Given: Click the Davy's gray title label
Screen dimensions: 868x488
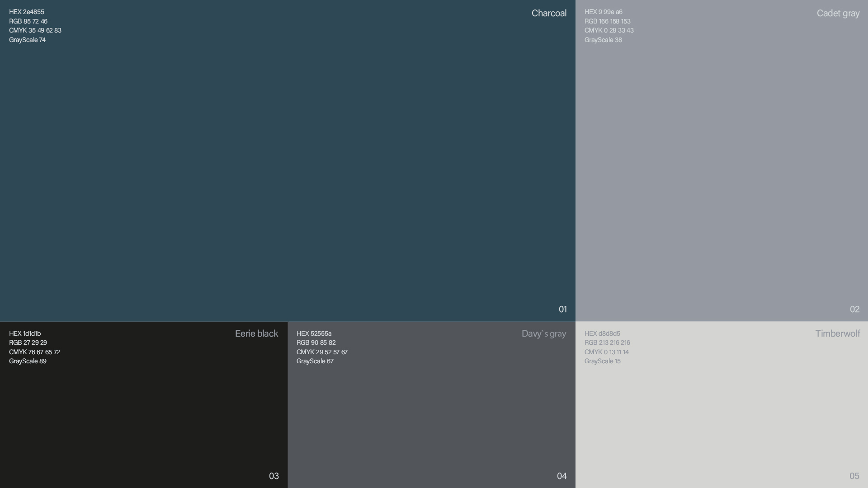Looking at the screenshot, I should click(543, 333).
